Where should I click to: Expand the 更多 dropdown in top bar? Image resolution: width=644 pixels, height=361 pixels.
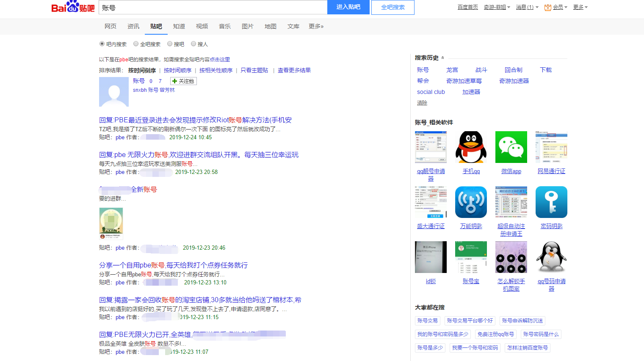580,7
